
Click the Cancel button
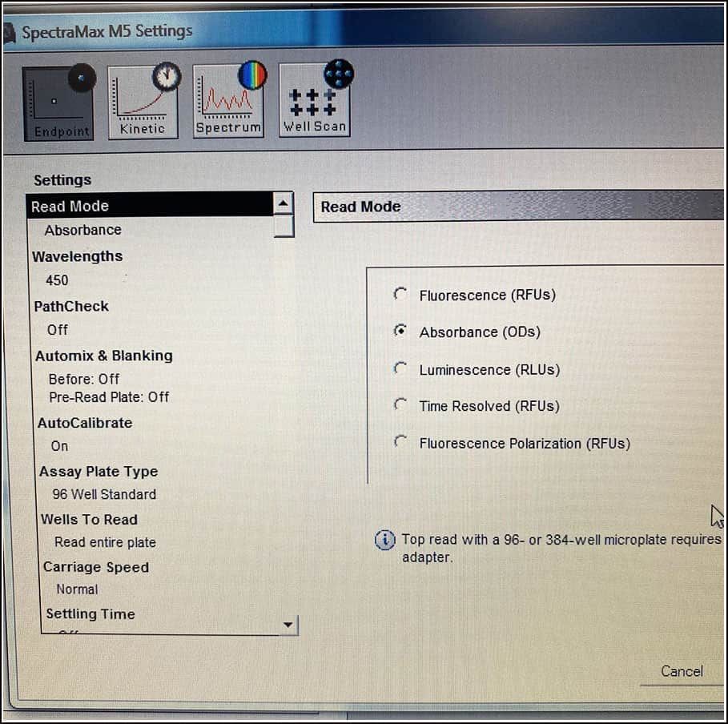pos(682,671)
